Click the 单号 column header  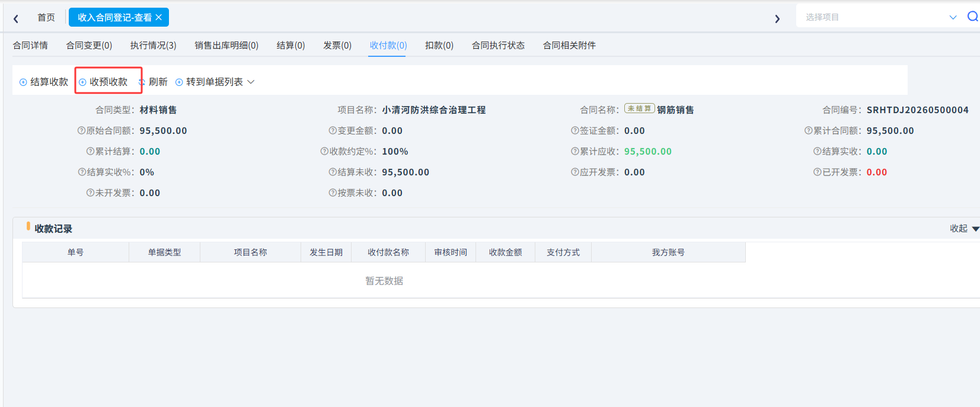click(75, 252)
